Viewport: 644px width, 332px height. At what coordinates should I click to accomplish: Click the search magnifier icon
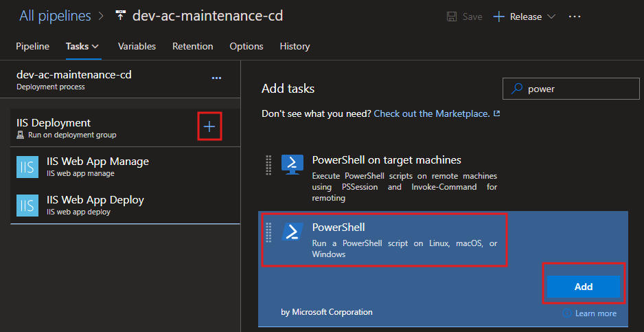pyautogui.click(x=517, y=89)
